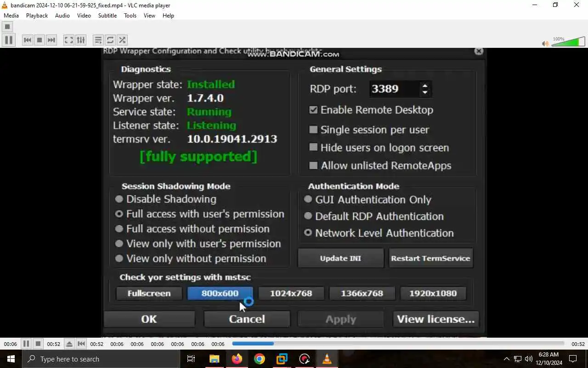The width and height of the screenshot is (588, 368).
Task: Click the RDP port spinner arrows
Action: (425, 89)
